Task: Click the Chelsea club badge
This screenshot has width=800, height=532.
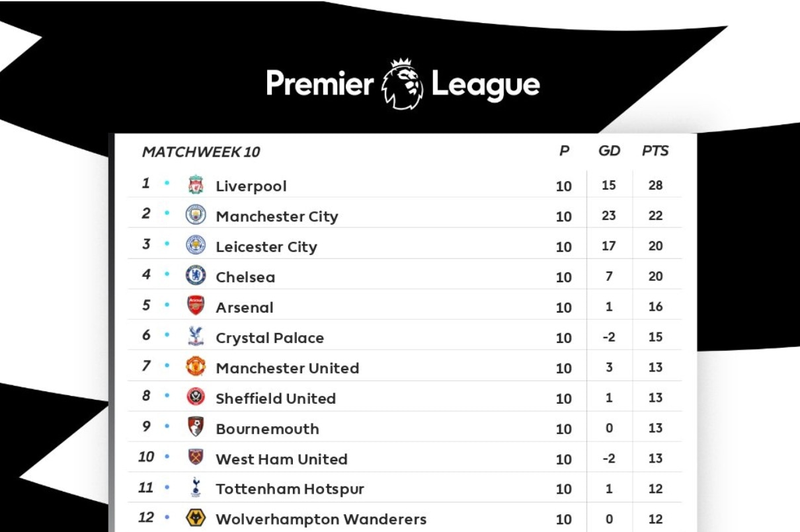Action: click(x=196, y=276)
